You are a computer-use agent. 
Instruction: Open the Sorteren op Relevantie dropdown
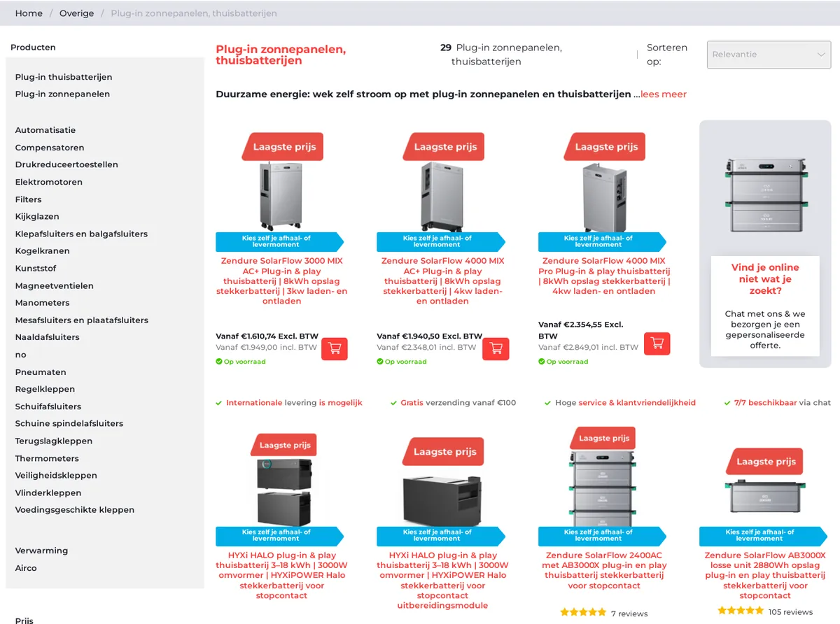(x=769, y=55)
